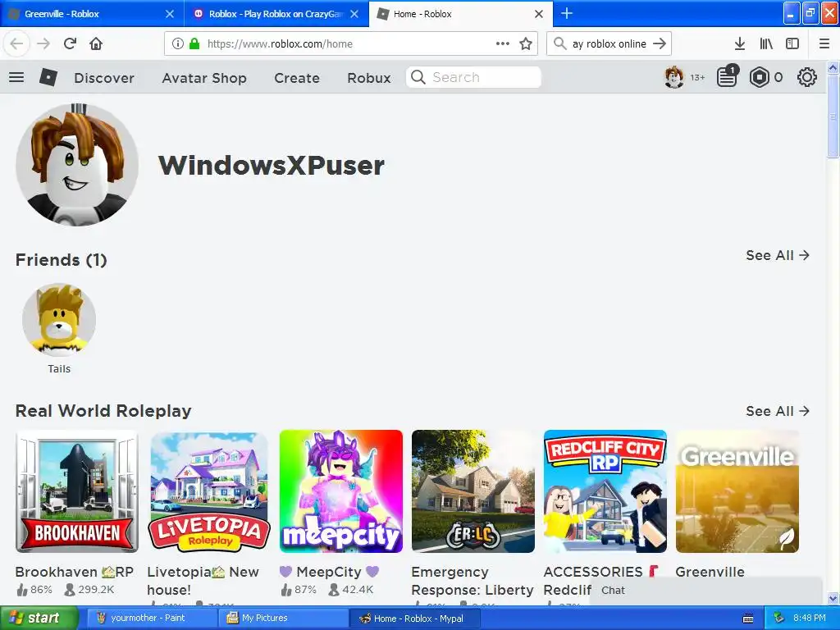Open the Brookhaven RP game thumbnail
The width and height of the screenshot is (840, 630).
pyautogui.click(x=77, y=491)
